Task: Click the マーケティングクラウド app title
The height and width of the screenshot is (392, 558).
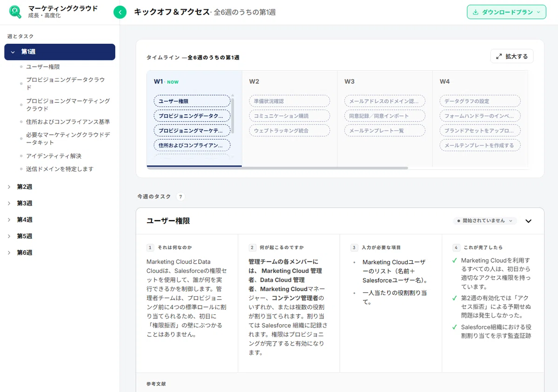Action: [63, 8]
